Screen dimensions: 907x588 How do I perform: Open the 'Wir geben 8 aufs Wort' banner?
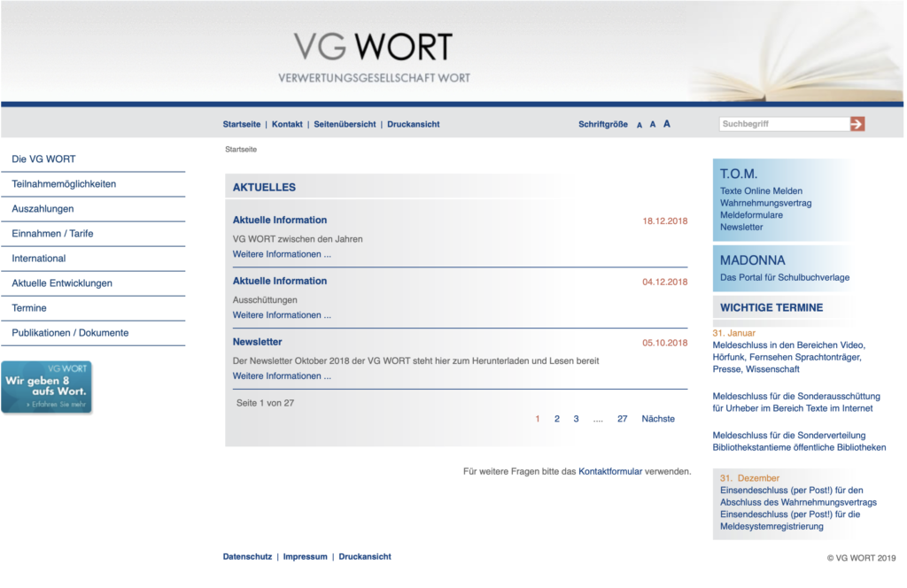click(x=46, y=387)
